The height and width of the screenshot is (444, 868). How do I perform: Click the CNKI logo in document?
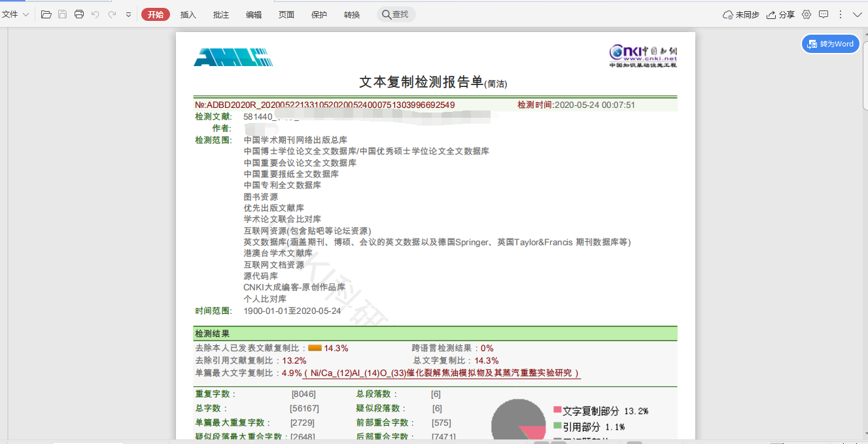click(x=643, y=56)
